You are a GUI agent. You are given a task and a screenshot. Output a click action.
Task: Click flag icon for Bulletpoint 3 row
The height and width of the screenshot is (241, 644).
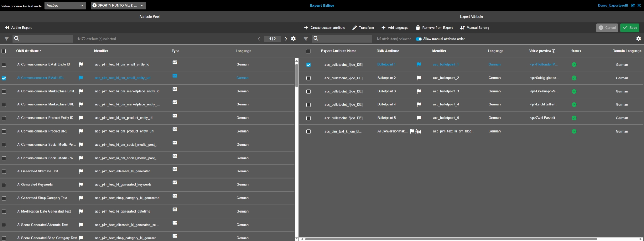419,91
